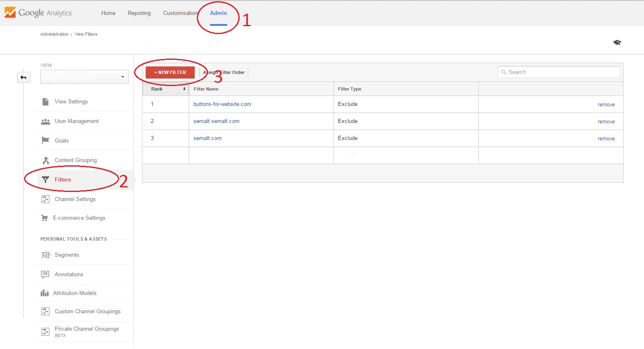Image resolution: width=644 pixels, height=349 pixels.
Task: Select Filters in the sidebar
Action: 63,180
